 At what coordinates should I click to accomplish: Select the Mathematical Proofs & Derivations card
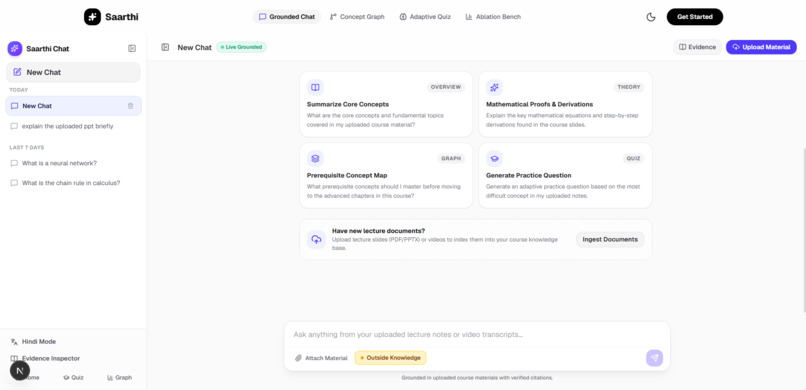(x=565, y=104)
